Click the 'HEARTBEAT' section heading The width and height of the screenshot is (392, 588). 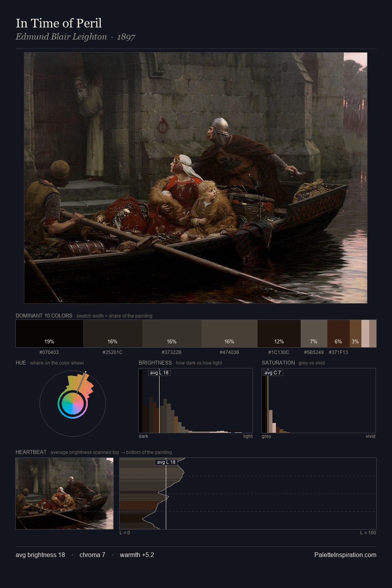point(31,452)
